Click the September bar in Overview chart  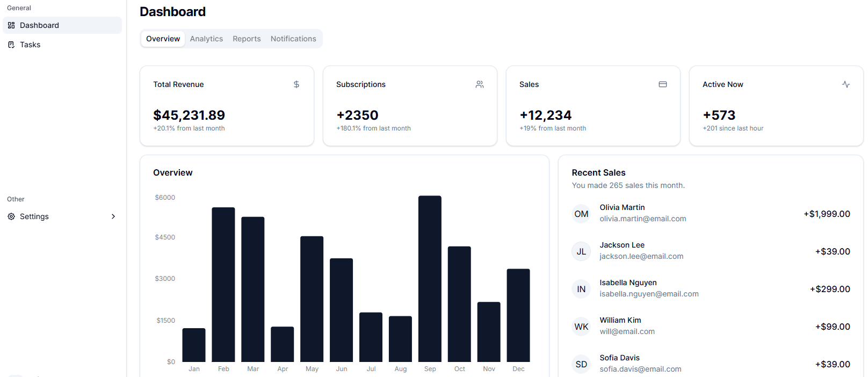tap(430, 279)
